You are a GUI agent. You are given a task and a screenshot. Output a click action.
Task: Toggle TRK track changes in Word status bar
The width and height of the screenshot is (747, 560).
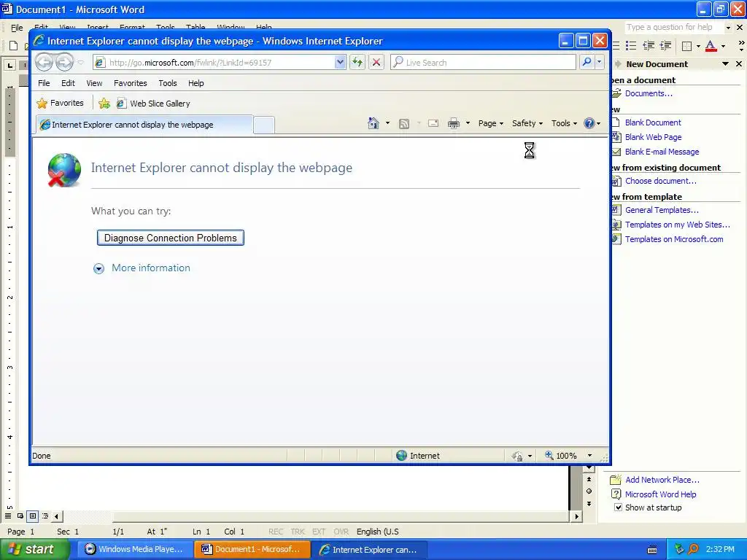pos(298,532)
